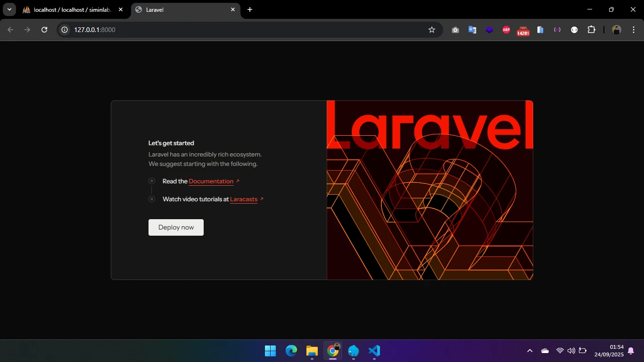The height and width of the screenshot is (362, 644).
Task: Open Chrome's three-dot menu
Action: (633, 30)
